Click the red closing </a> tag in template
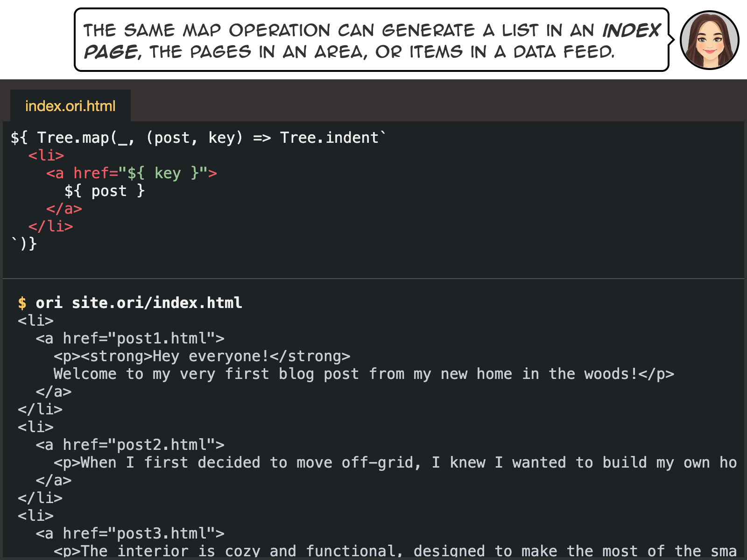The height and width of the screenshot is (560, 747). coord(64,209)
